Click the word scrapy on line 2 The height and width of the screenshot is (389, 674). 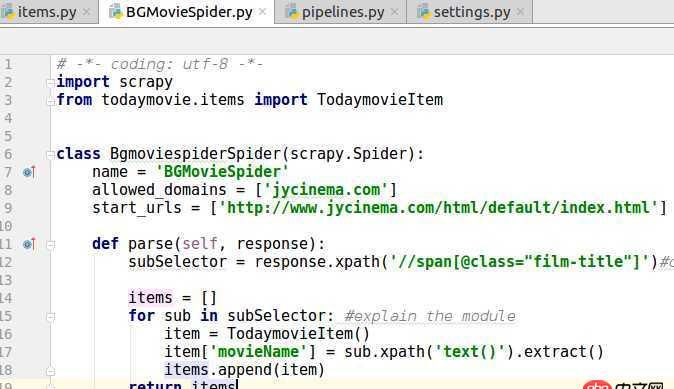click(x=146, y=82)
